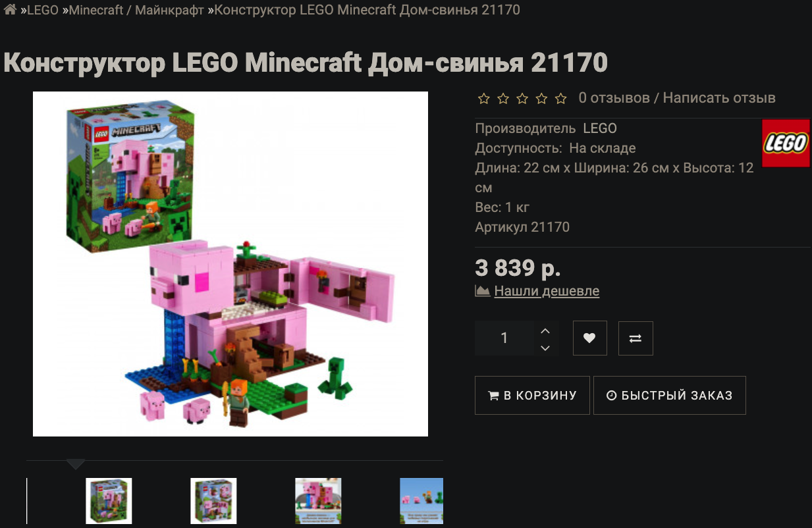Rate product with the first star

click(x=484, y=99)
